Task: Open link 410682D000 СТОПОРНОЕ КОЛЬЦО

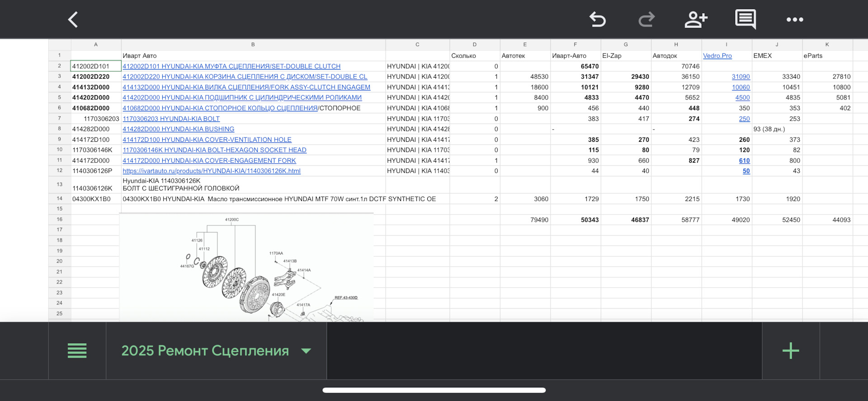Action: tap(220, 108)
